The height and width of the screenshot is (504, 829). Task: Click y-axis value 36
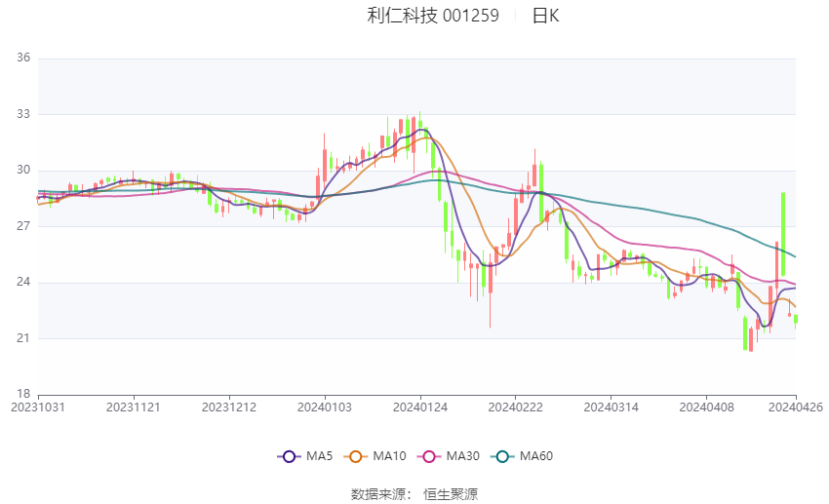(23, 58)
